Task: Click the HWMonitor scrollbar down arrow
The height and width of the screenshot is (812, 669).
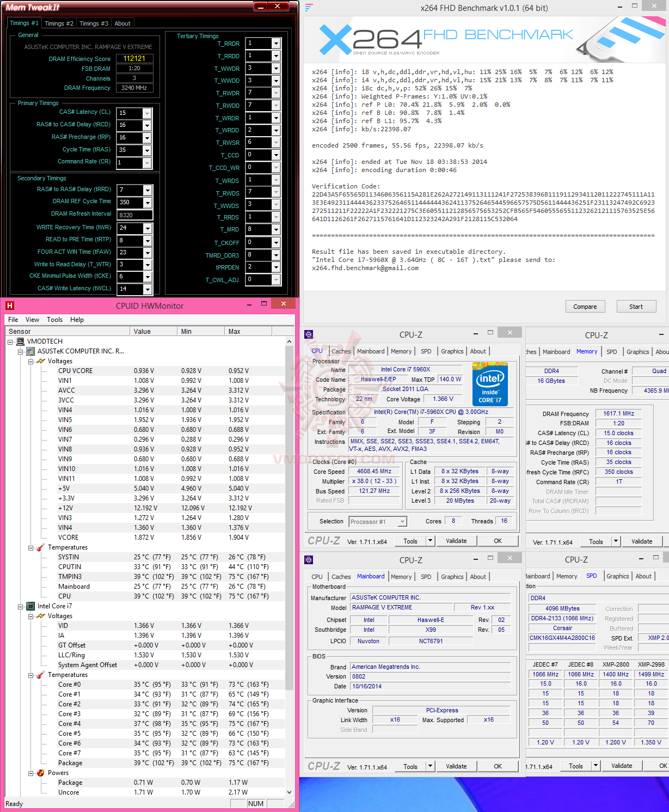Action: (289, 792)
